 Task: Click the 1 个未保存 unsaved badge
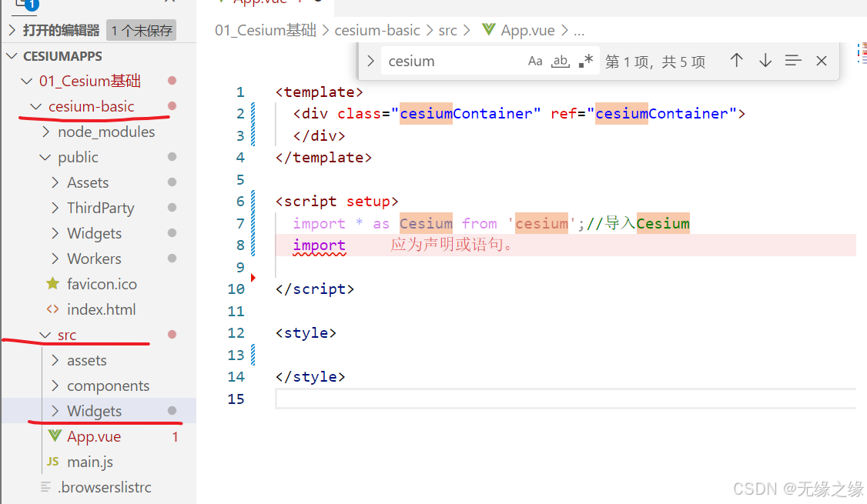pos(142,31)
